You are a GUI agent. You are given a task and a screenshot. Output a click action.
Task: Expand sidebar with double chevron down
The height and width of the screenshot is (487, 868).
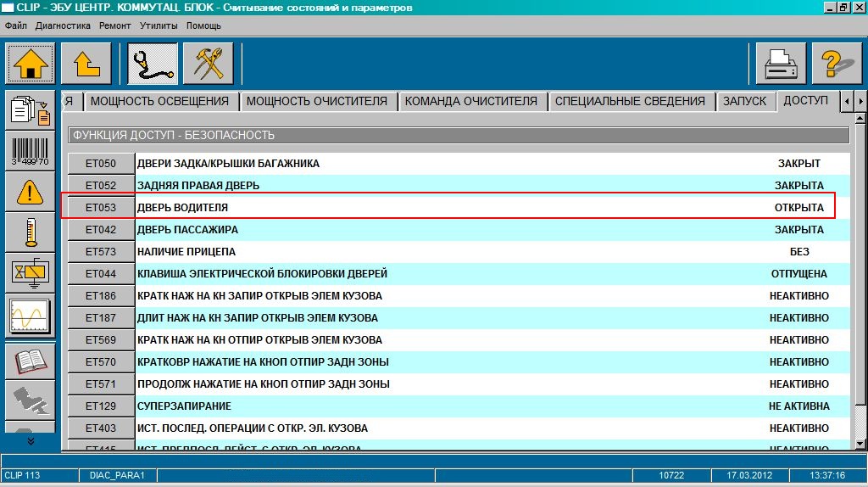pyautogui.click(x=31, y=441)
